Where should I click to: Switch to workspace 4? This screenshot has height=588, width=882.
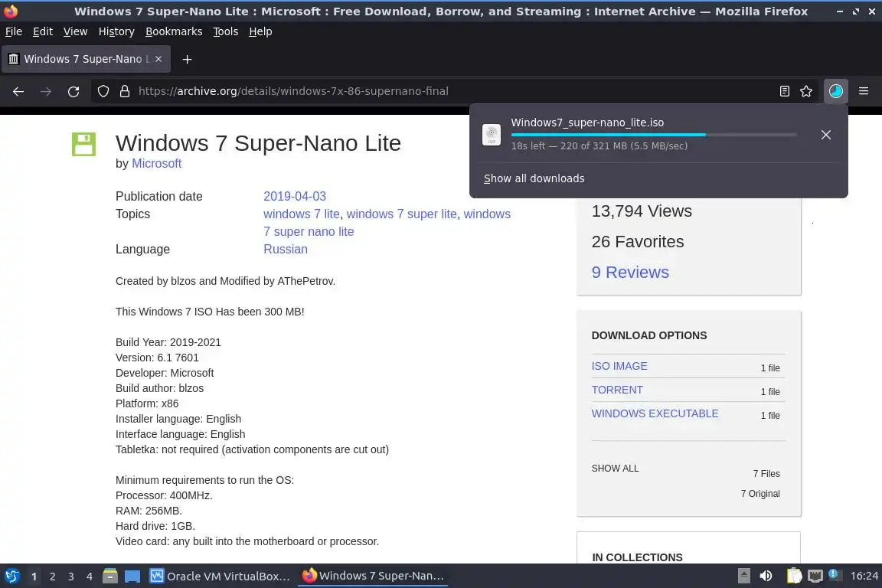[90, 577]
